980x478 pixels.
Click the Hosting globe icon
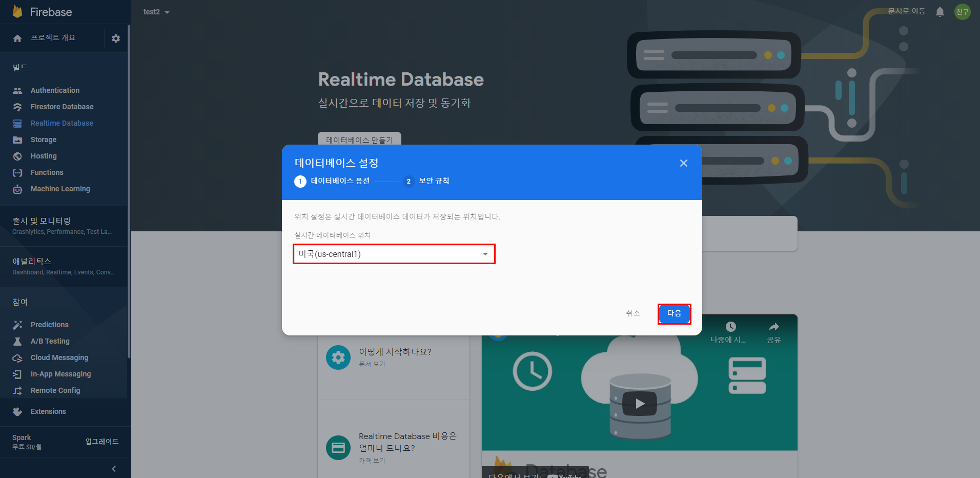coord(17,156)
